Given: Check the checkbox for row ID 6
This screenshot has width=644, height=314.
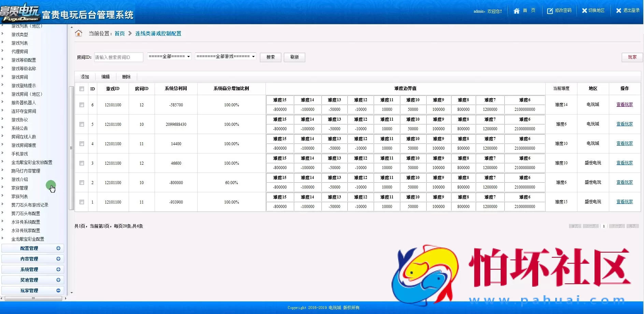Looking at the screenshot, I should (82, 105).
